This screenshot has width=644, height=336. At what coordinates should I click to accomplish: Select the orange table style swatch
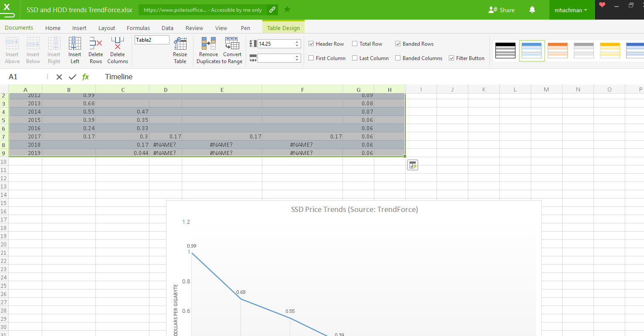click(557, 50)
